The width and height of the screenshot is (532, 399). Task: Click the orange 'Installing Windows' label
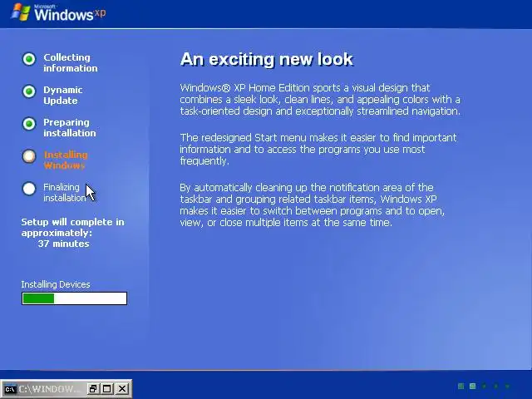[65, 160]
